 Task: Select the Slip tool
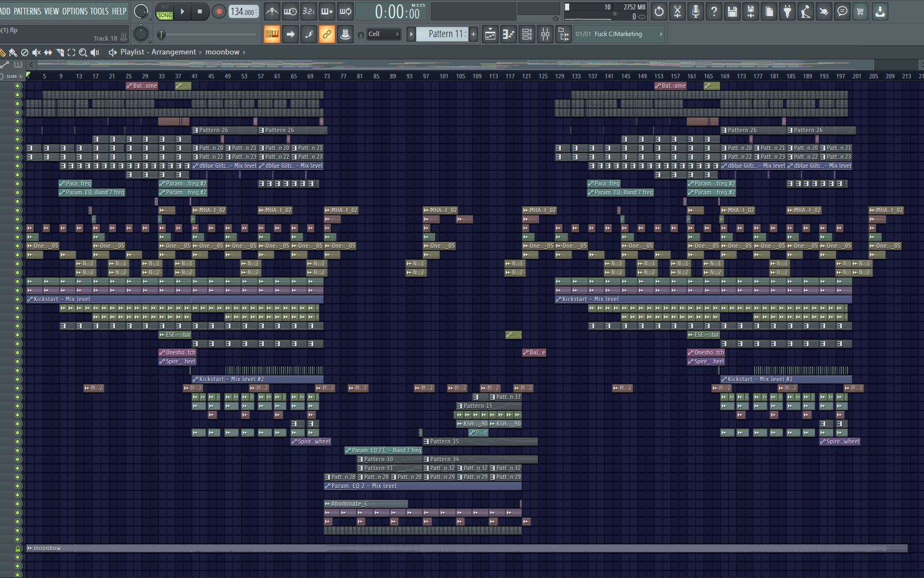48,52
